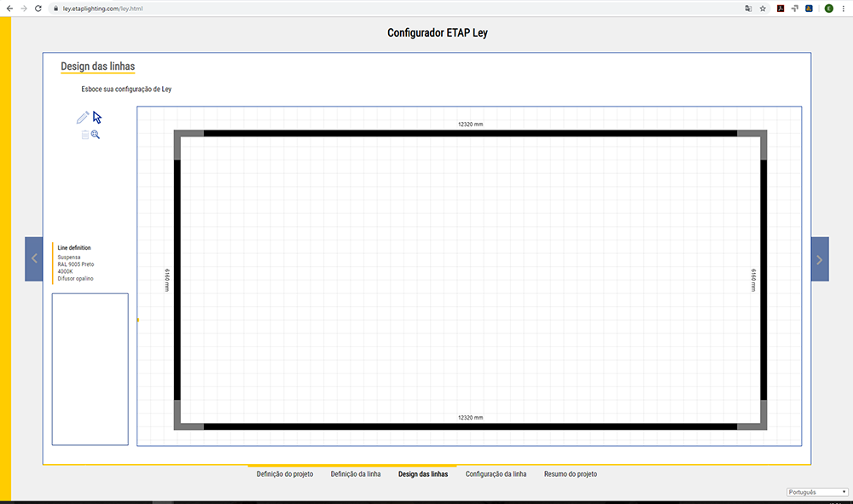The image size is (853, 504).
Task: Reload the page
Action: [38, 9]
